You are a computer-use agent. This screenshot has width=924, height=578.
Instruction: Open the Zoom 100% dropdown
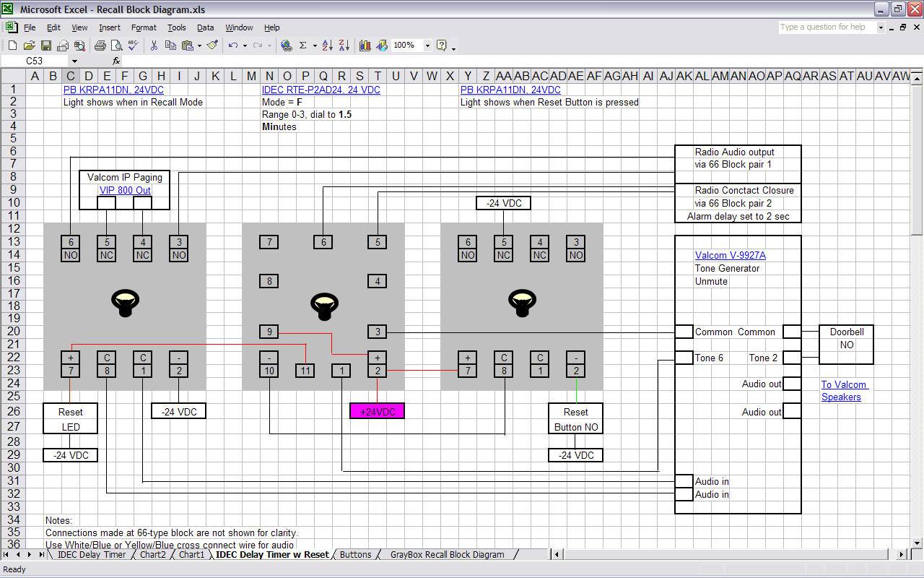tap(427, 45)
